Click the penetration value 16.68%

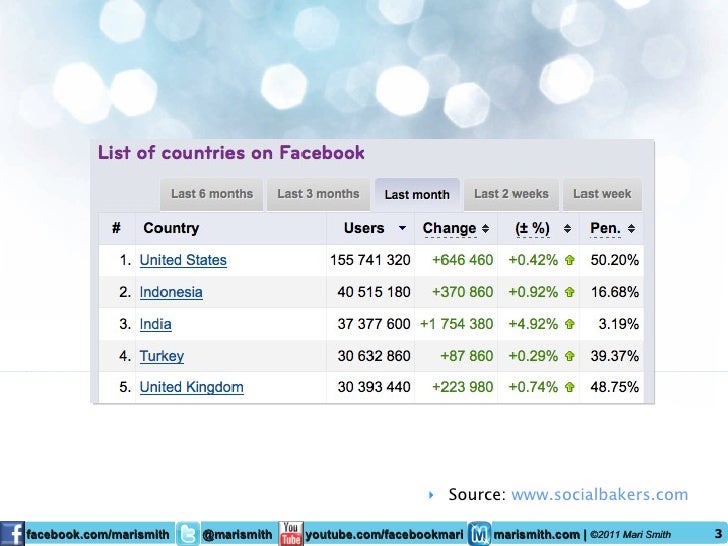[615, 292]
